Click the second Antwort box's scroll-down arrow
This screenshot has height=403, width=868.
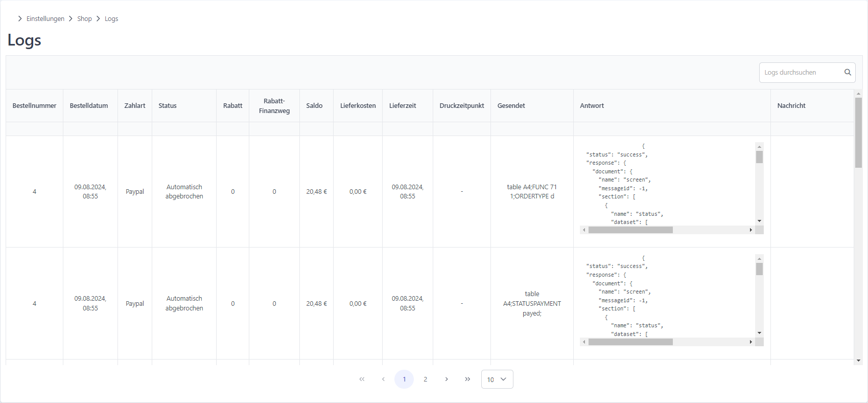(x=760, y=333)
